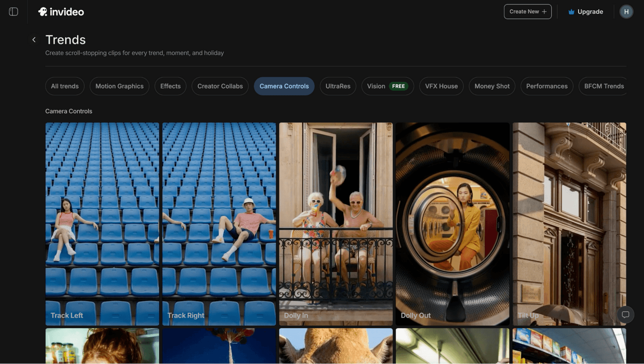Select the Dolly In camera preset
This screenshot has width=644, height=364.
(336, 224)
